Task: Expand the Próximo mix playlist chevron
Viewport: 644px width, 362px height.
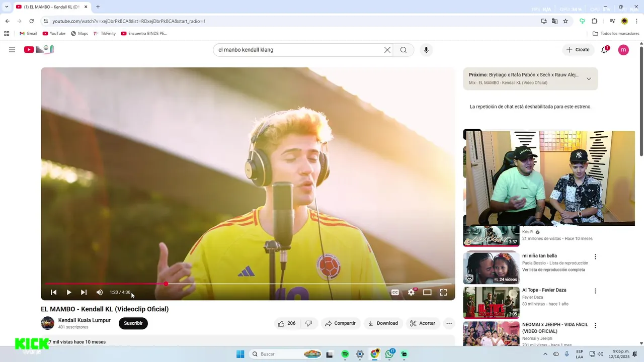Action: [589, 79]
